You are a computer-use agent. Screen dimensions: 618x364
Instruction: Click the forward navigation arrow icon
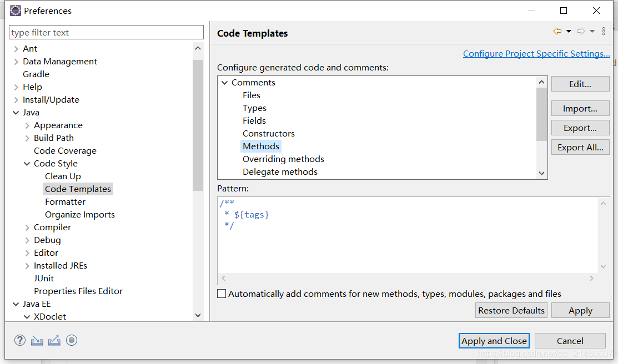click(x=581, y=32)
